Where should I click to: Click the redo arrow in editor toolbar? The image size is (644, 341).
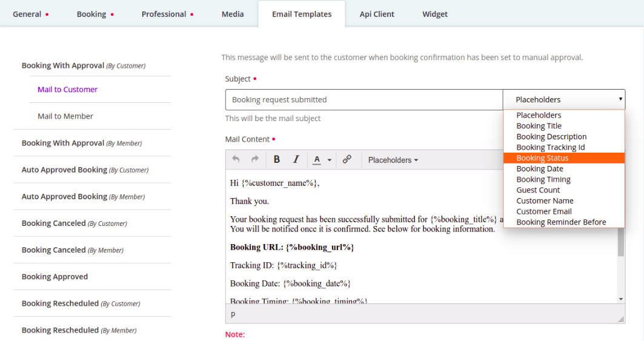tap(255, 160)
